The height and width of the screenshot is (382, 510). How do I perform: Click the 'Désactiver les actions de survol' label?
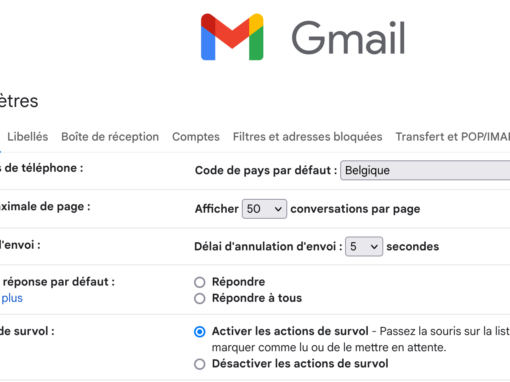(300, 364)
